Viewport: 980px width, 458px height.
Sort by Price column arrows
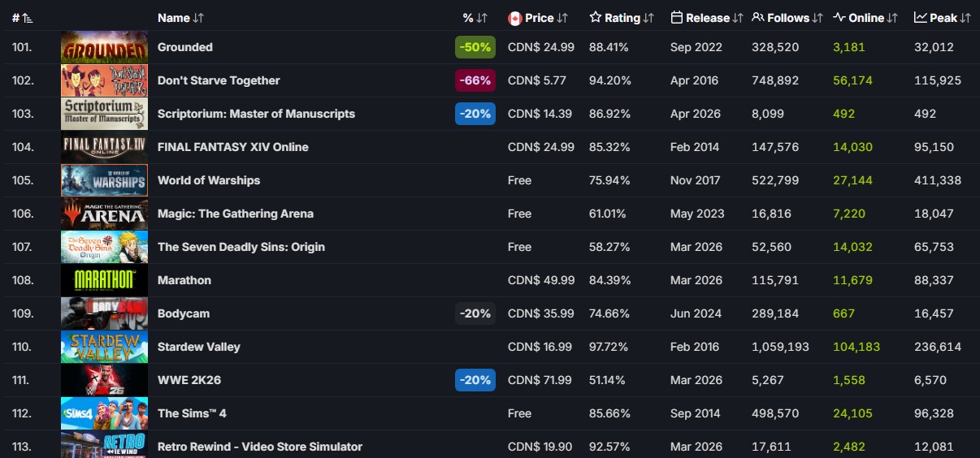[x=562, y=18]
